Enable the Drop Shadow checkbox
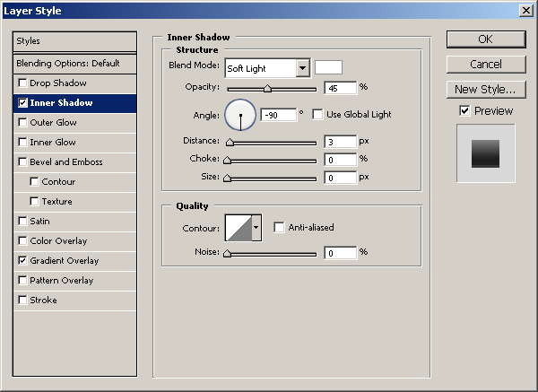 (x=22, y=83)
